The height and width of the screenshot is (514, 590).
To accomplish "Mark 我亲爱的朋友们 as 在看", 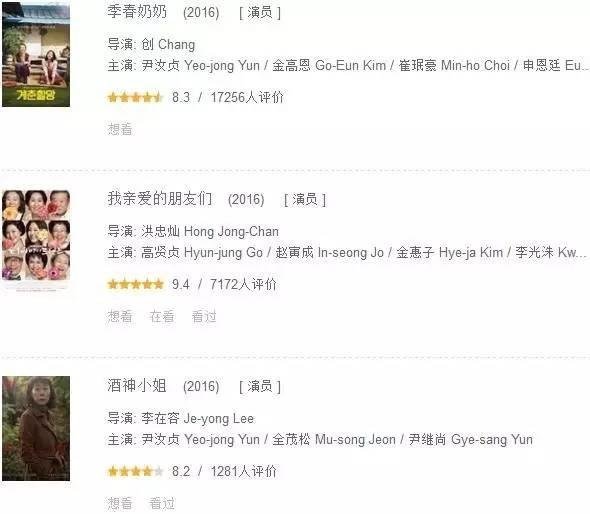I will pyautogui.click(x=162, y=316).
